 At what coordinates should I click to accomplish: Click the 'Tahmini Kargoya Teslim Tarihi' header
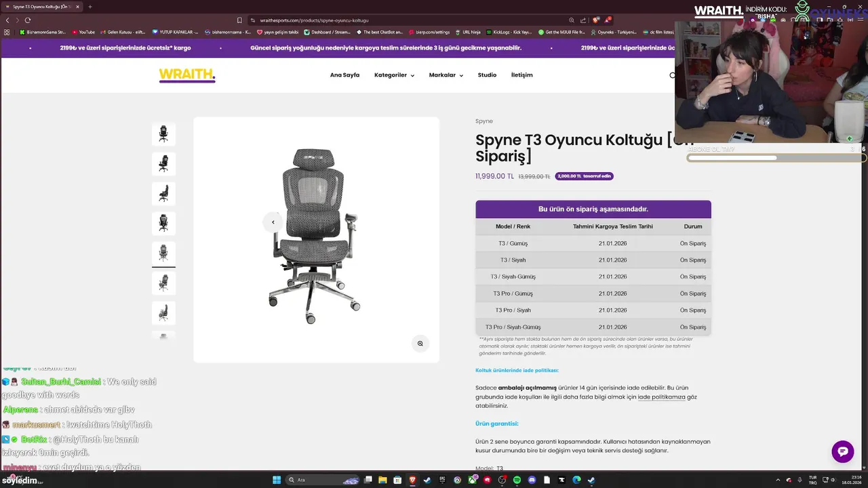612,226
